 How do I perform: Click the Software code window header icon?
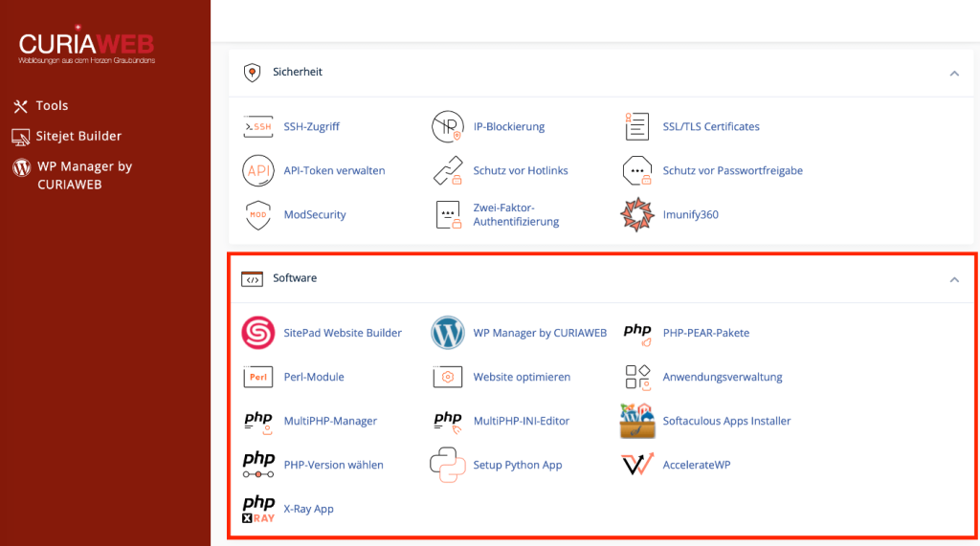pyautogui.click(x=252, y=278)
